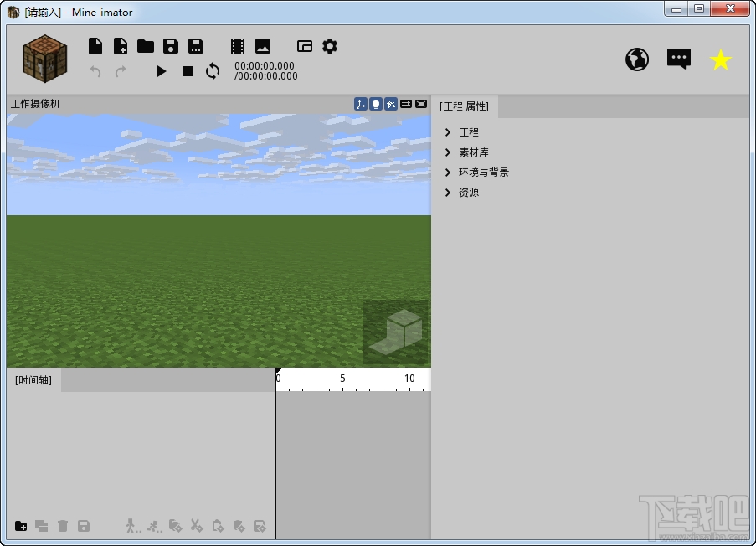The width and height of the screenshot is (756, 546).
Task: Click the walk animation keyframes icon
Action: 133,526
